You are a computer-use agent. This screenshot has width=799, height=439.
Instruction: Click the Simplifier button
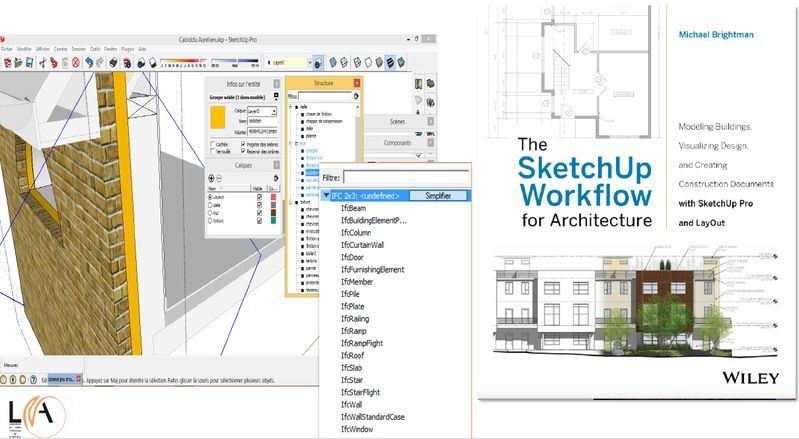click(x=436, y=196)
